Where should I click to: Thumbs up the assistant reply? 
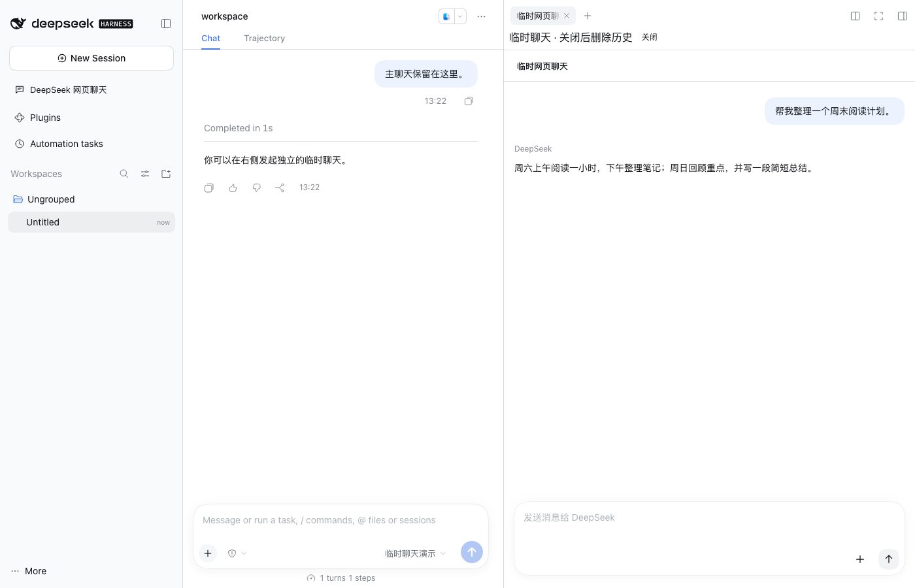click(x=233, y=188)
